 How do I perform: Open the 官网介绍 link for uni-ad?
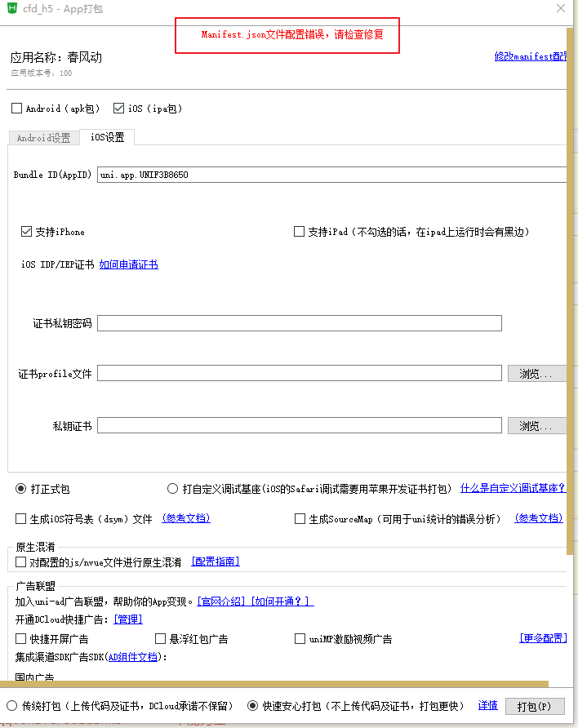(221, 601)
